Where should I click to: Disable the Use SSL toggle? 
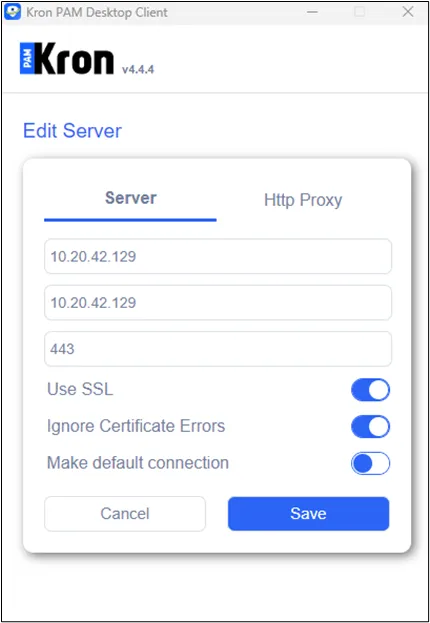370,390
